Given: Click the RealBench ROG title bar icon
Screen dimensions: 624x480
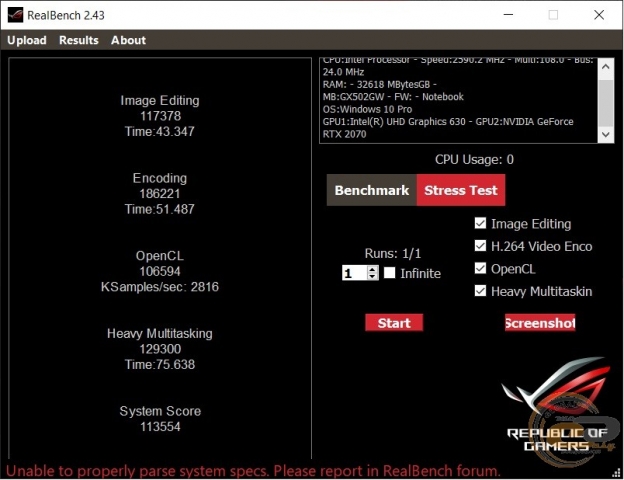Looking at the screenshot, I should 15,15.
